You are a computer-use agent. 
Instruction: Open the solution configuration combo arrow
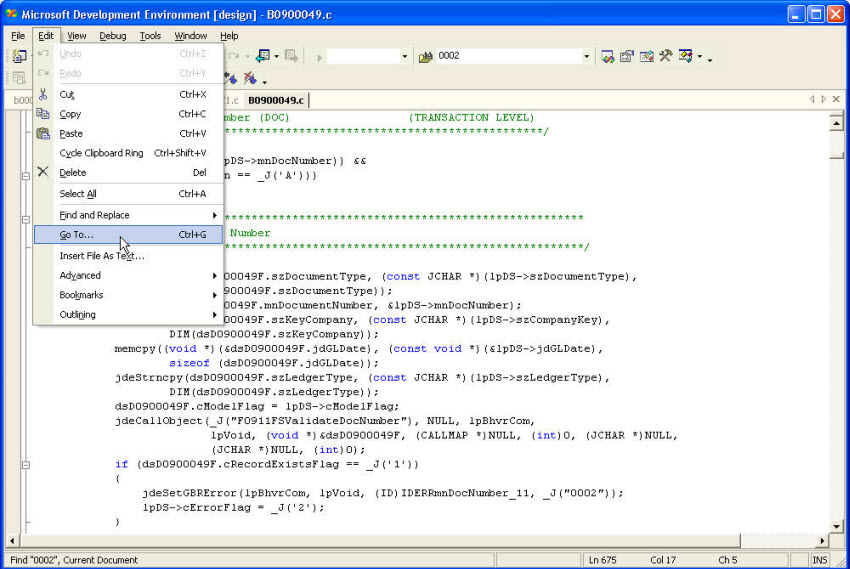point(404,56)
